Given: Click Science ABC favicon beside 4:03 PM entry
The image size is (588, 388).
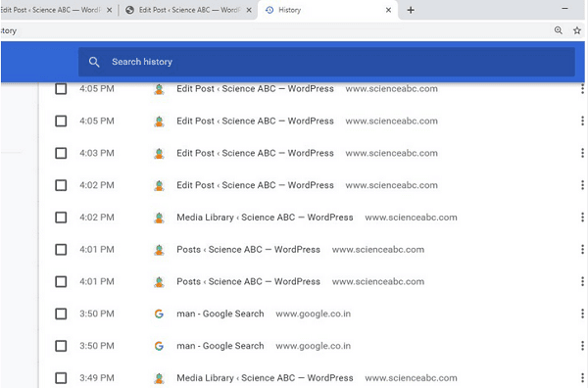Looking at the screenshot, I should point(159,153).
